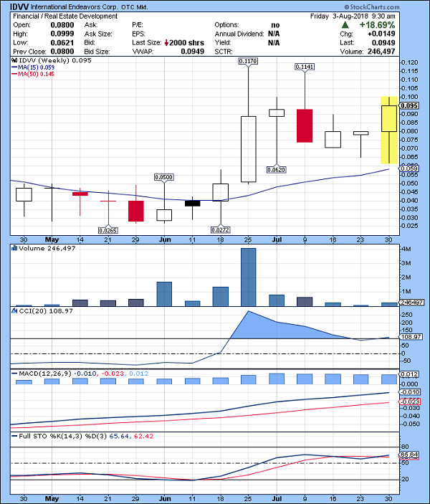Click the area-chart icon beside CCI(20)
430x504 pixels.
point(14,310)
